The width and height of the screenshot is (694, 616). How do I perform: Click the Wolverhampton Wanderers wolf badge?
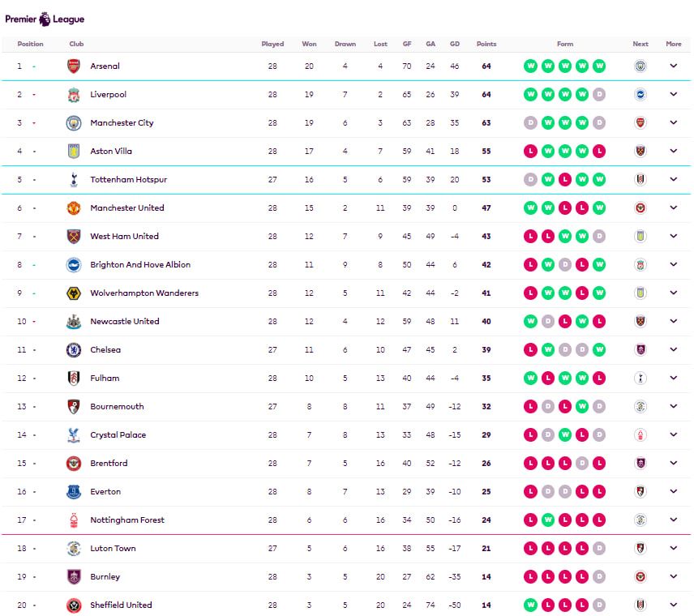74,293
